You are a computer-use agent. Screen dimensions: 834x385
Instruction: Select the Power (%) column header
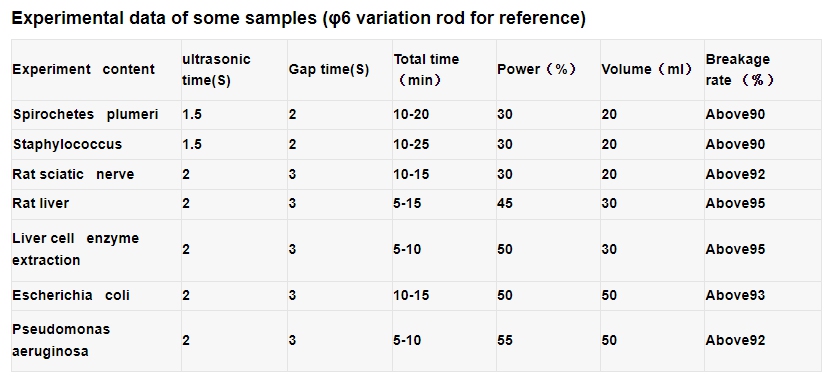tap(537, 70)
